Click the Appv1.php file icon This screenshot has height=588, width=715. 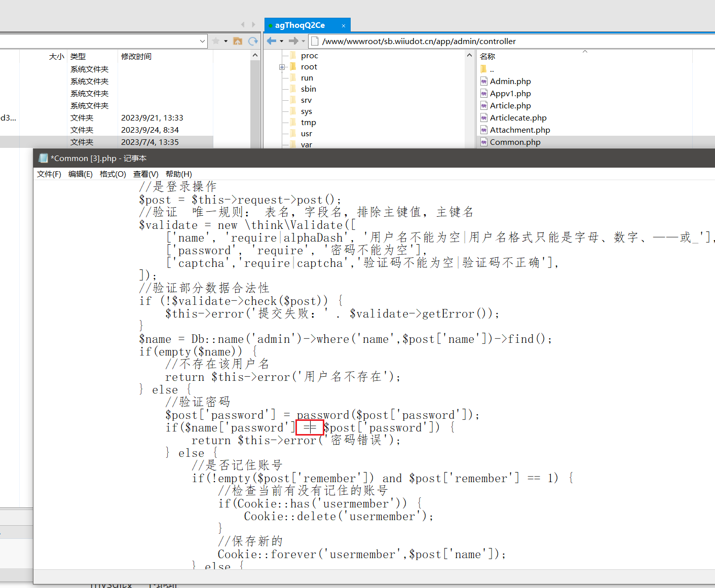(x=484, y=93)
